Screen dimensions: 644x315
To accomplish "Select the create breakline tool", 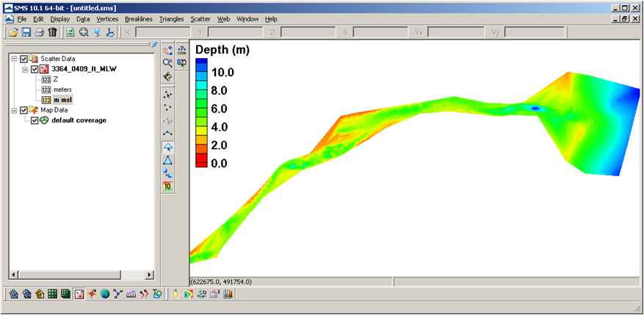I will click(167, 134).
